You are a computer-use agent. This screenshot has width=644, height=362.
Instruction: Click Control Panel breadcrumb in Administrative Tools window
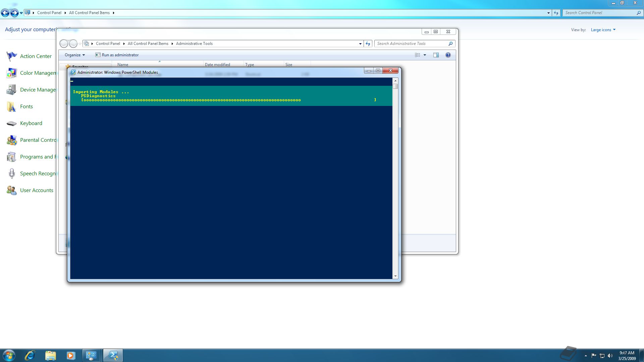coord(108,44)
